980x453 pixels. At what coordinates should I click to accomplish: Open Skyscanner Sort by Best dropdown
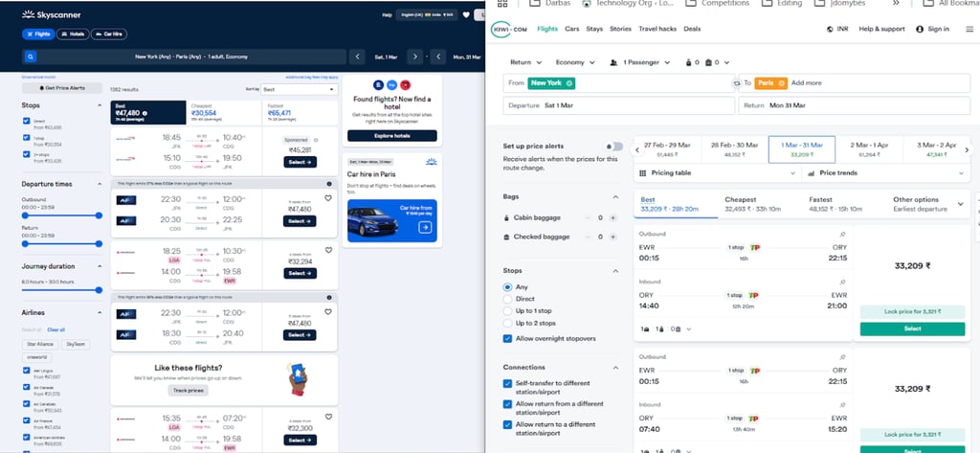(300, 89)
